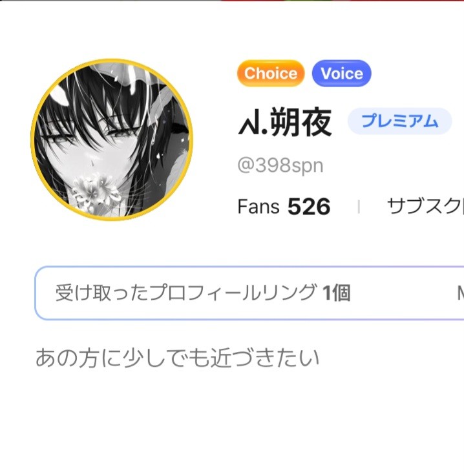Click the orange Choice badge
Image resolution: width=464 pixels, height=476 pixels.
pyautogui.click(x=270, y=74)
